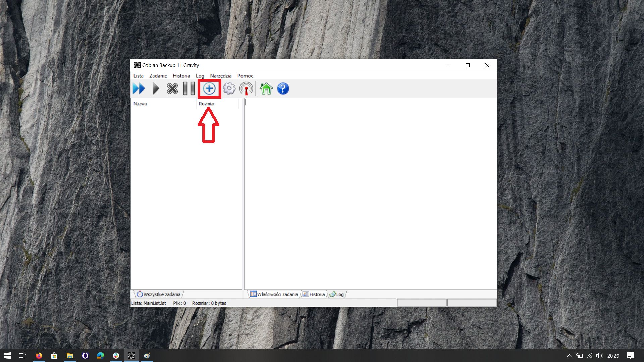
Task: Open the Zadanie menu
Action: tap(158, 76)
